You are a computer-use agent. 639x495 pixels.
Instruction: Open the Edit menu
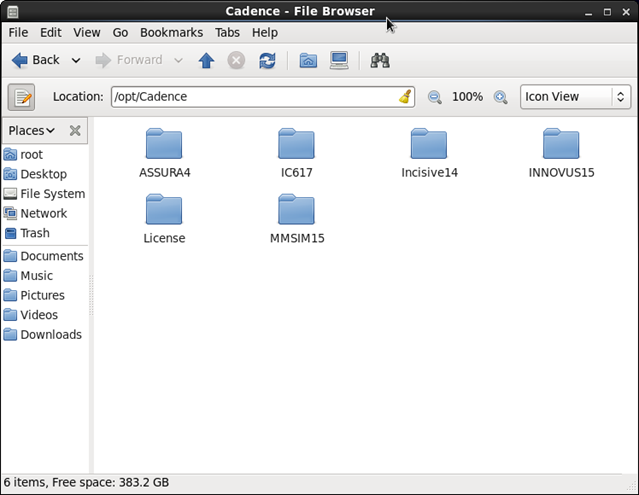click(x=51, y=33)
